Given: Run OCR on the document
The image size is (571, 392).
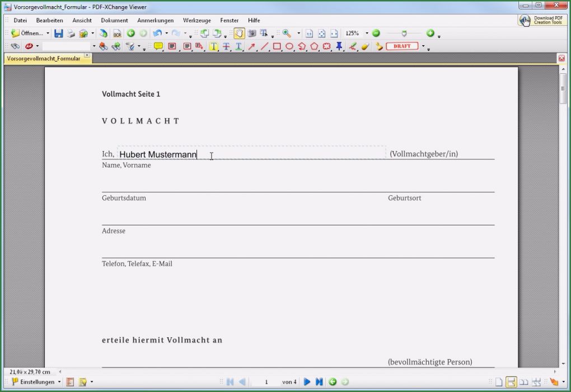Looking at the screenshot, I should [117, 34].
